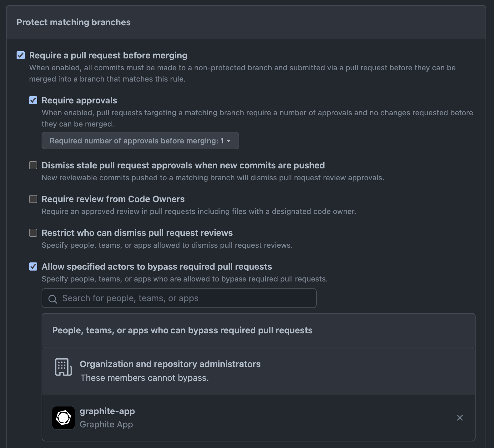
Task: Enable Require review from Code Owners
Action: pyautogui.click(x=33, y=199)
